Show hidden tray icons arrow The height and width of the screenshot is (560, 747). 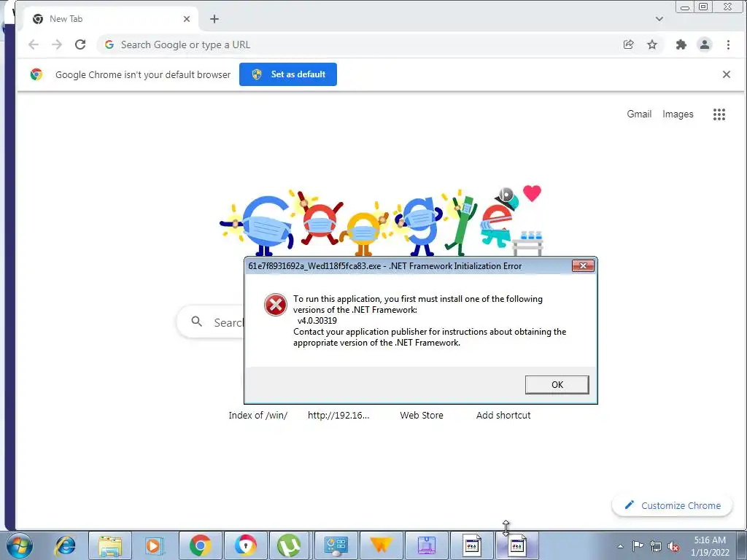[x=620, y=546]
